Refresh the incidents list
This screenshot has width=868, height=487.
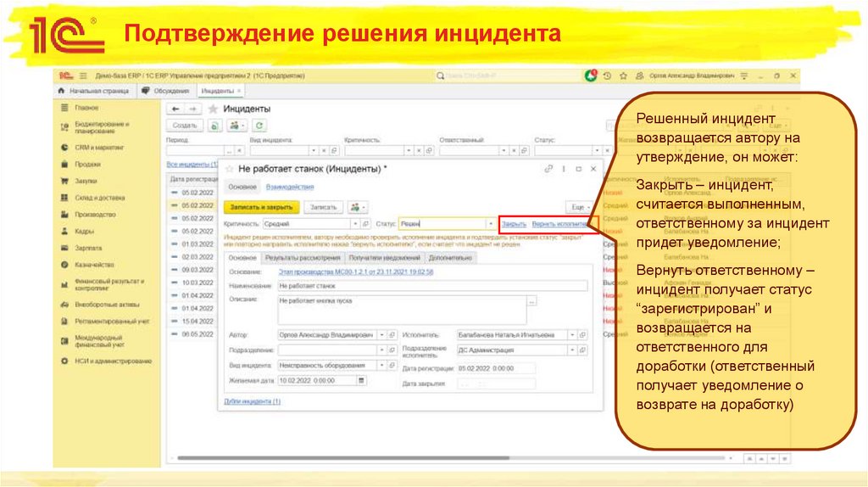(x=259, y=126)
